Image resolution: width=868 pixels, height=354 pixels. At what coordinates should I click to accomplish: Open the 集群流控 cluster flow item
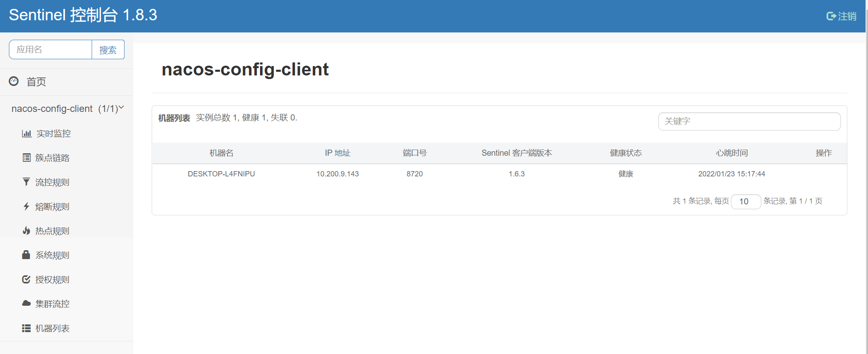(x=52, y=304)
